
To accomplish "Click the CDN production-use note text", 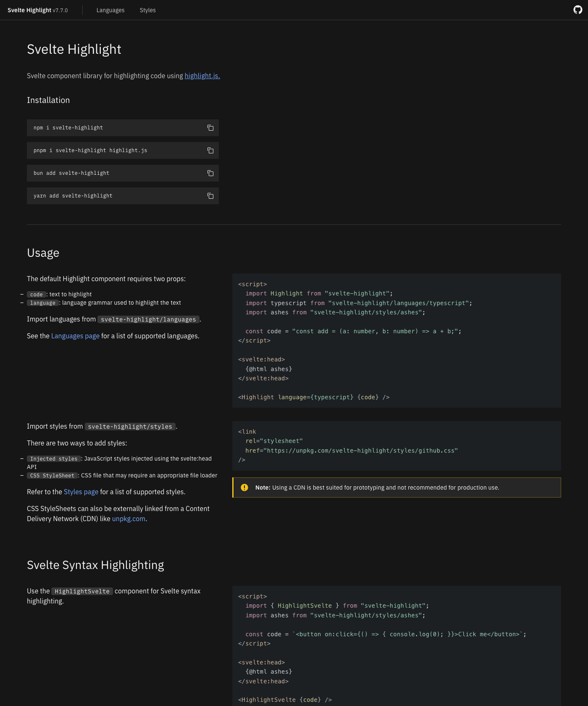I will (377, 487).
